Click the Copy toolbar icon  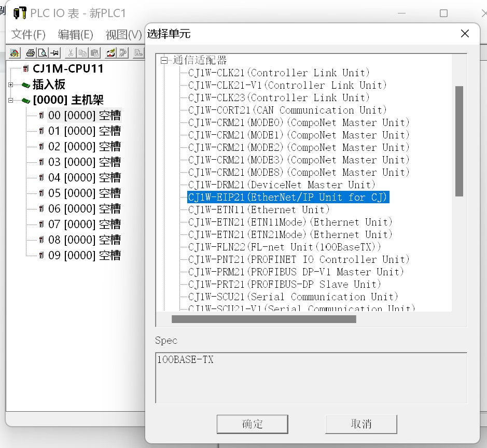[x=82, y=53]
